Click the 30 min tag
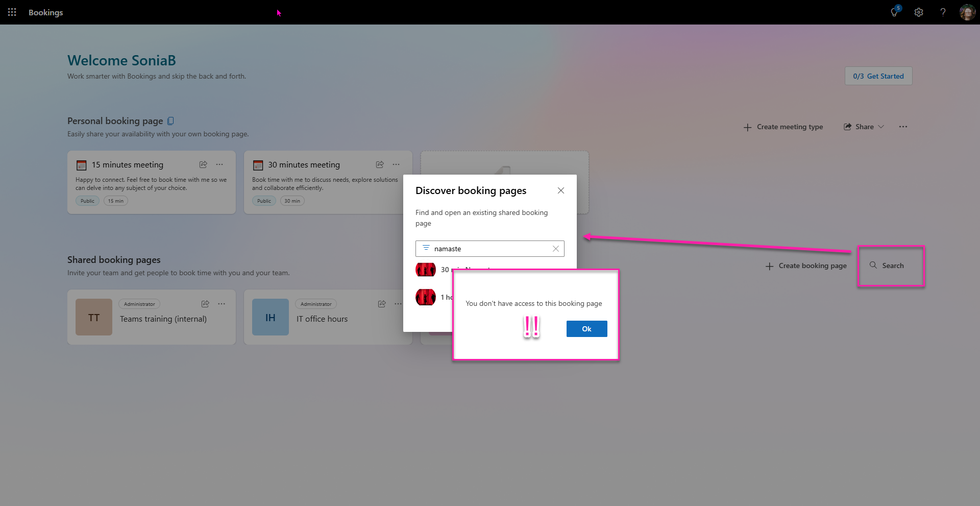 (x=292, y=201)
